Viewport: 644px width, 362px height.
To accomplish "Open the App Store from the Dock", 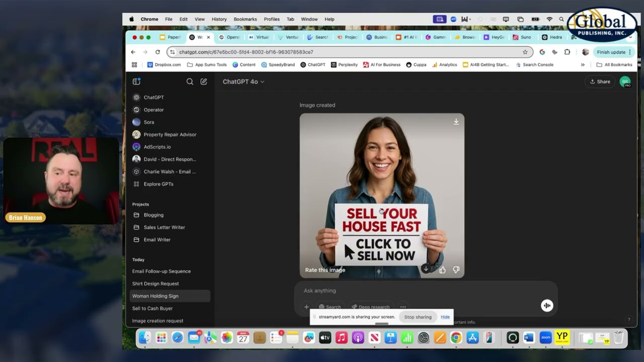I will pos(472,338).
